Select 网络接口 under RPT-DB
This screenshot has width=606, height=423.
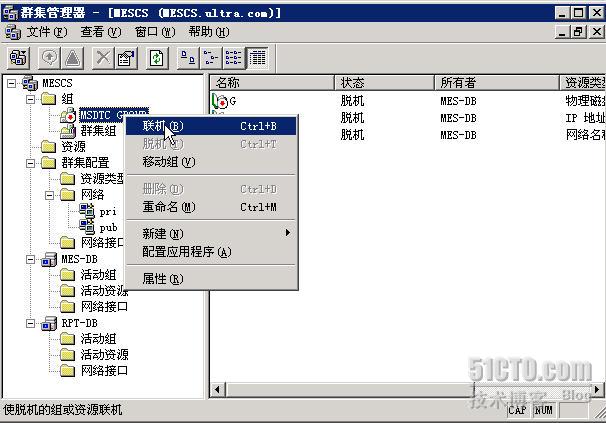coord(104,371)
